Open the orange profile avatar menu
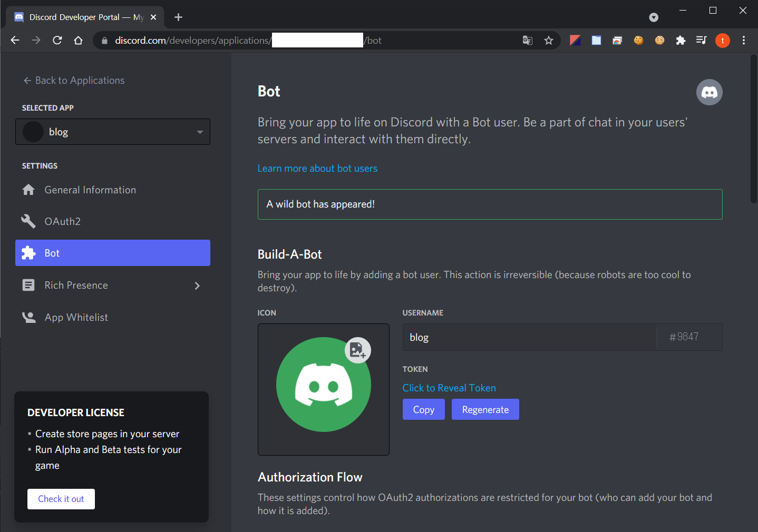The image size is (758, 532). (723, 41)
